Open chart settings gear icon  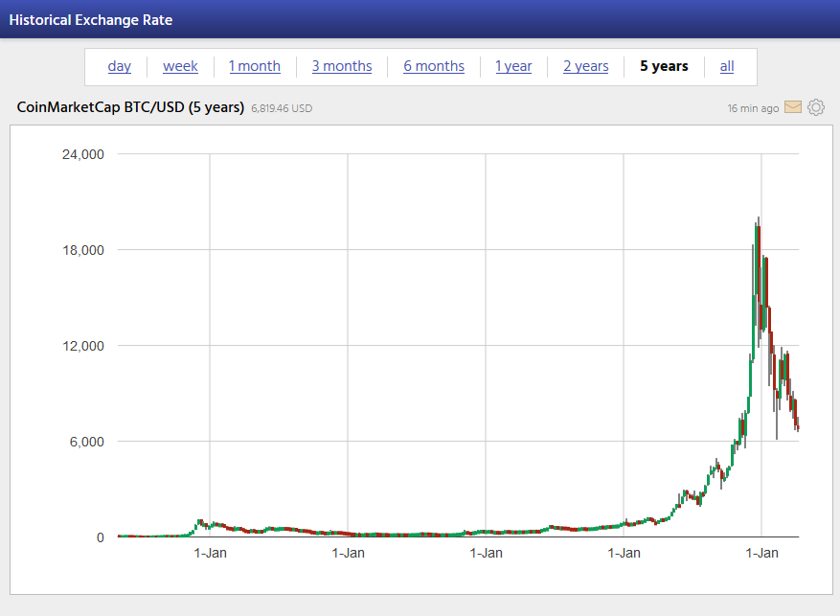click(816, 107)
